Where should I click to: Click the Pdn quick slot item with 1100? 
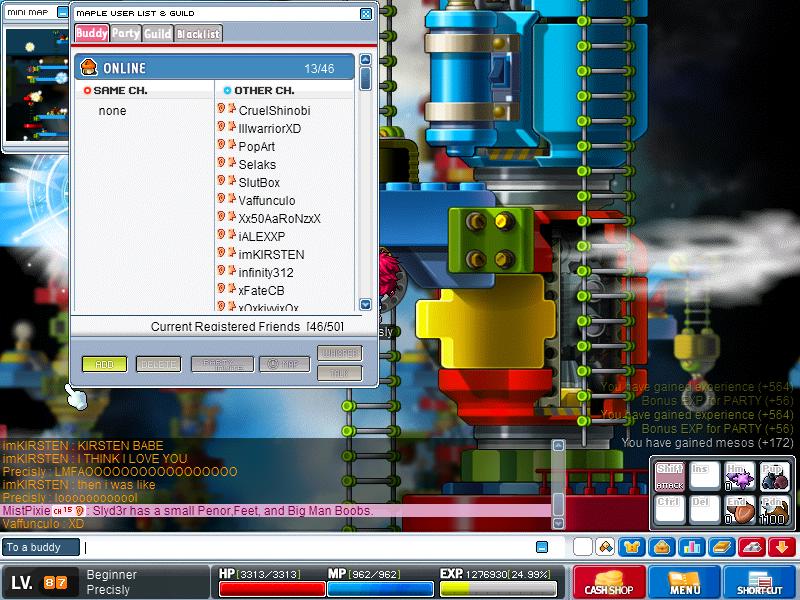click(774, 510)
